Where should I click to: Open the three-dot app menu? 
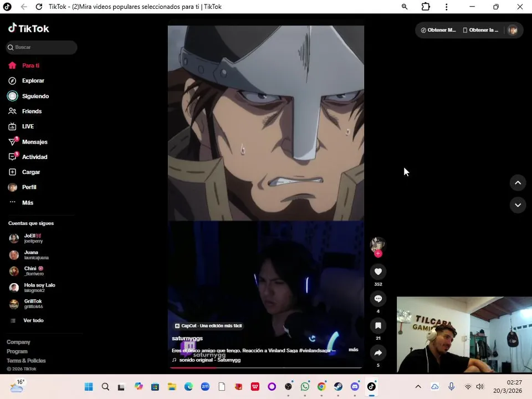pos(447,7)
